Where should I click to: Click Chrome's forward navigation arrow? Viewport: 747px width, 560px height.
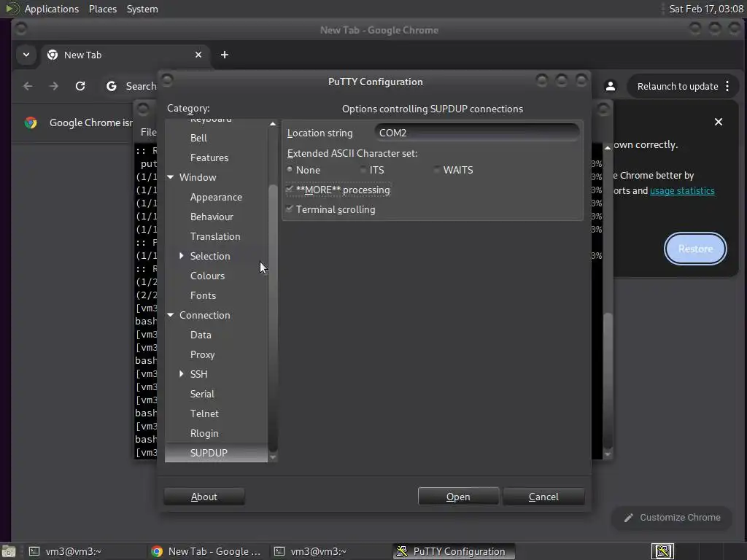54,86
